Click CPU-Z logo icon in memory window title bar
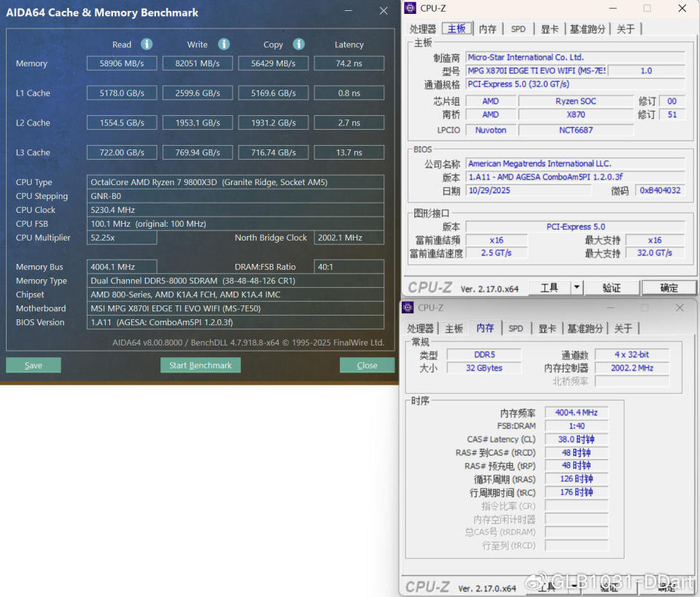The width and height of the screenshot is (700, 597). (x=409, y=308)
